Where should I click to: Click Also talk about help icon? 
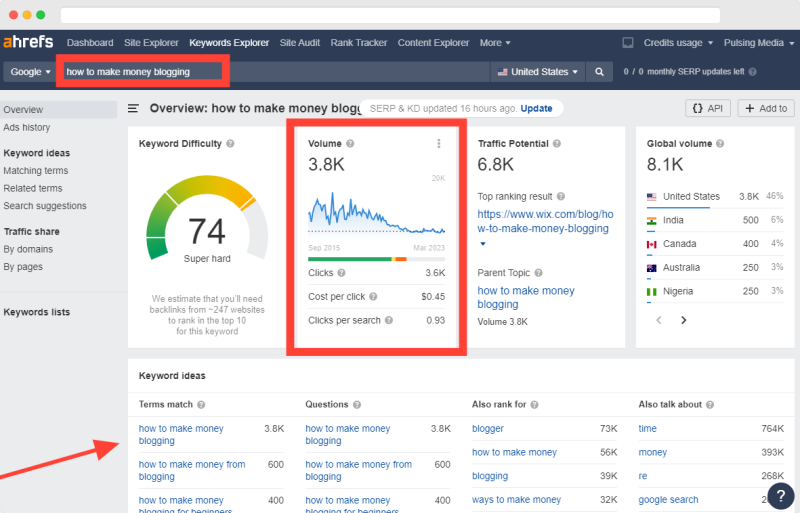710,405
